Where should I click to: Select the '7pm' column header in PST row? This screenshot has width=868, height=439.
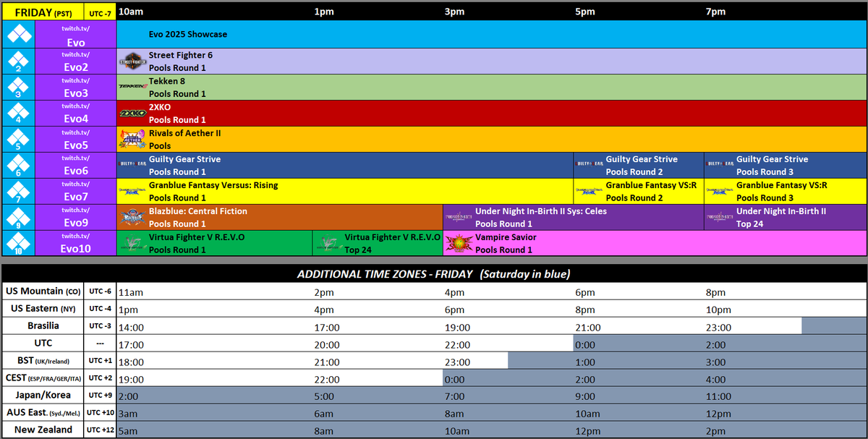pyautogui.click(x=715, y=12)
